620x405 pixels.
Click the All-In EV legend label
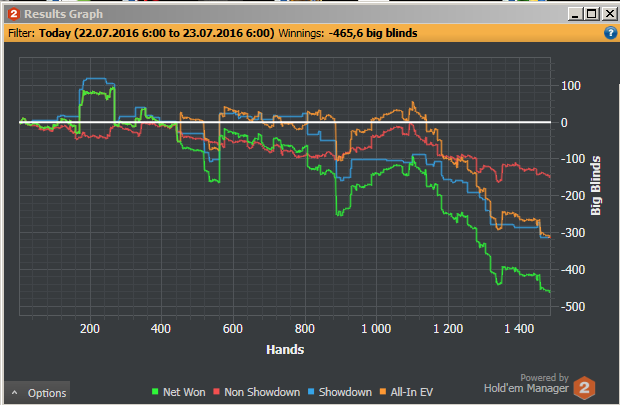point(412,392)
